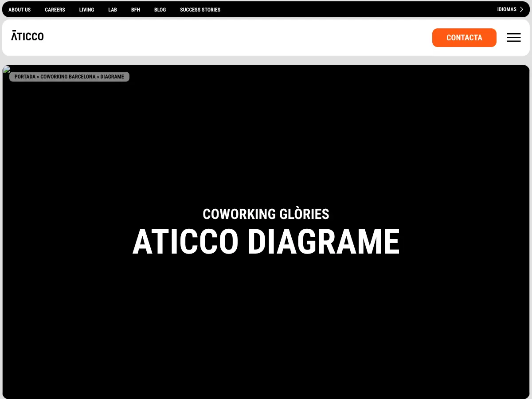Click the Contacta button

(464, 38)
